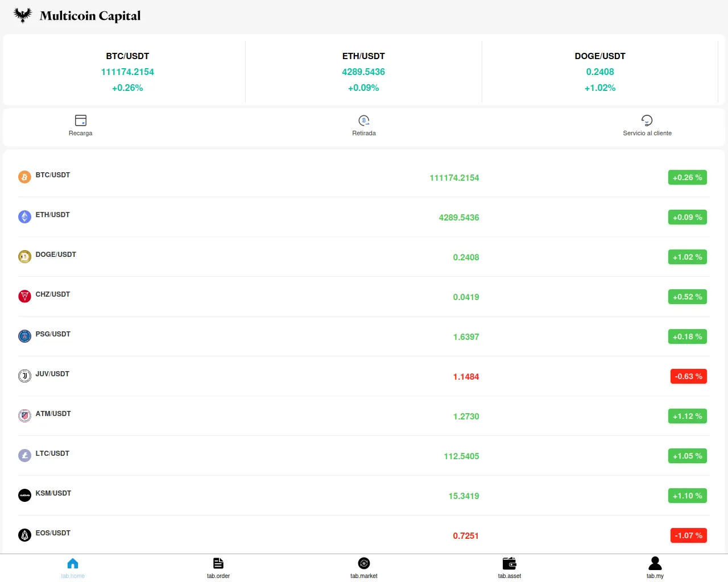728x582 pixels.
Task: Click the red price 1.1484
Action: coord(466,377)
